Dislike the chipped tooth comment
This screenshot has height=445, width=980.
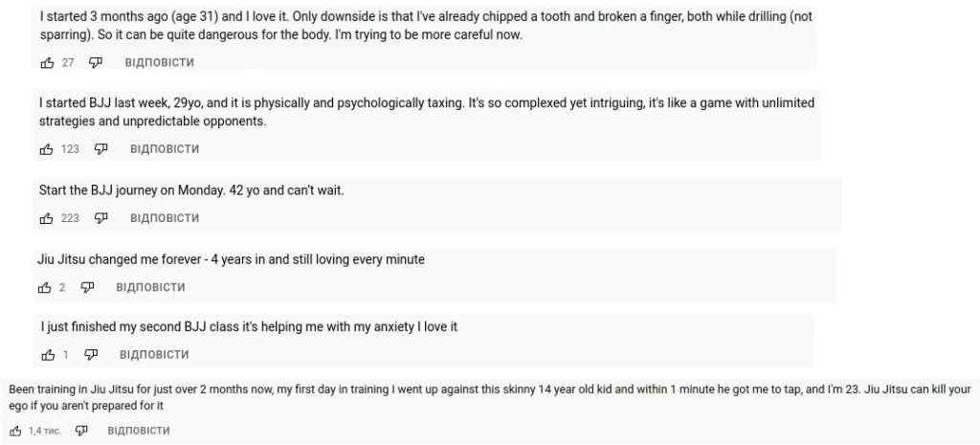point(96,62)
